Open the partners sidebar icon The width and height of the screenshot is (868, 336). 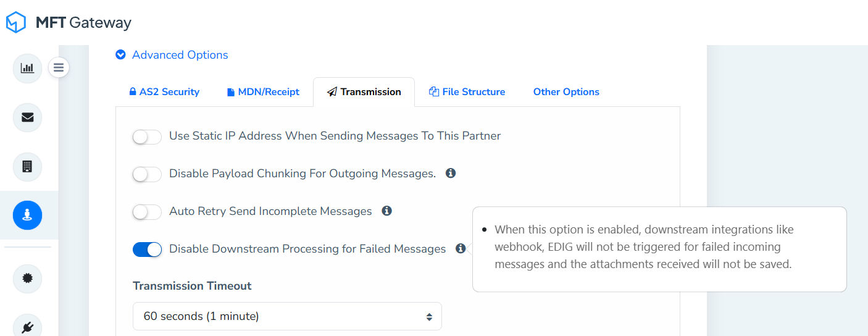pos(27,216)
